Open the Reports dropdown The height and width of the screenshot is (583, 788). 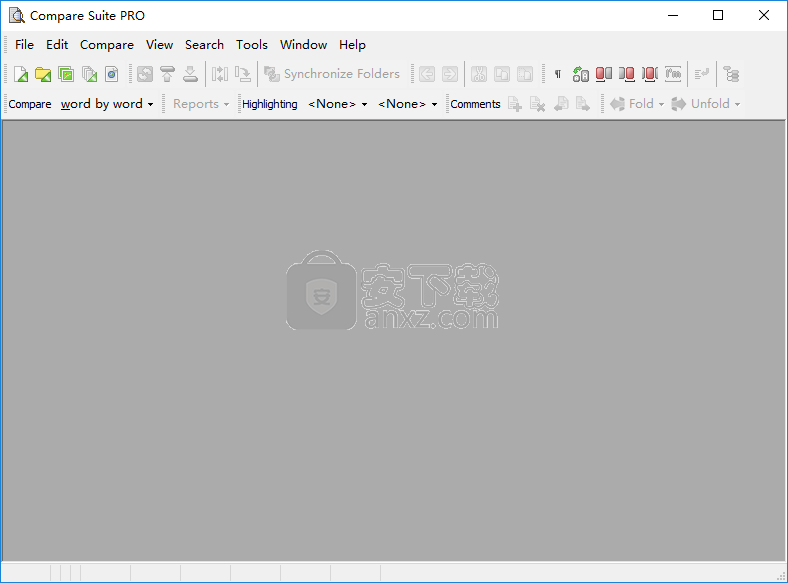(201, 104)
